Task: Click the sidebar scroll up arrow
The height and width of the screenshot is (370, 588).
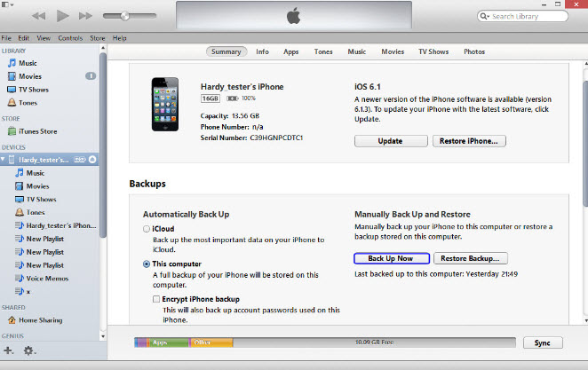Action: (103, 48)
